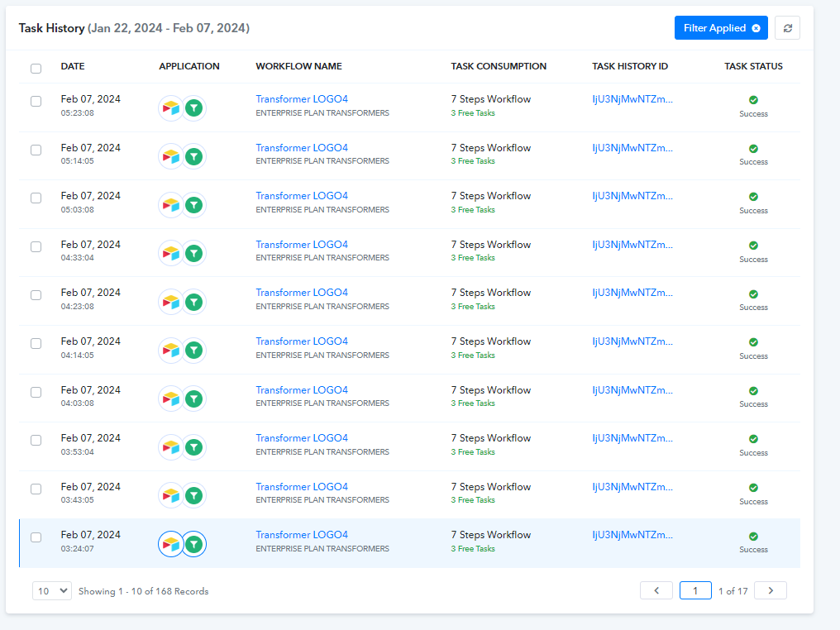Check the box for the 05:23:08 task
The image size is (840, 630).
(36, 101)
